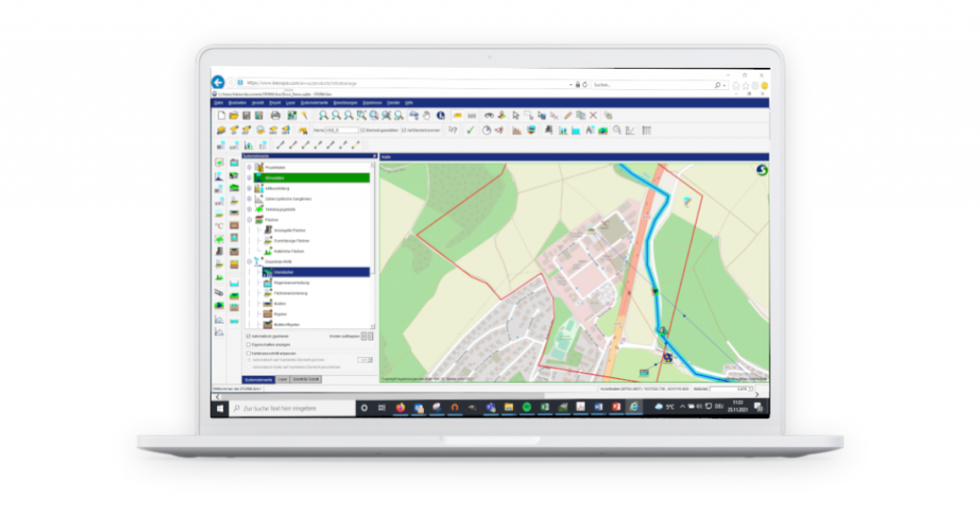
Task: Select radio Automatisch auf markiertes Element zoomen
Action: 250,360
